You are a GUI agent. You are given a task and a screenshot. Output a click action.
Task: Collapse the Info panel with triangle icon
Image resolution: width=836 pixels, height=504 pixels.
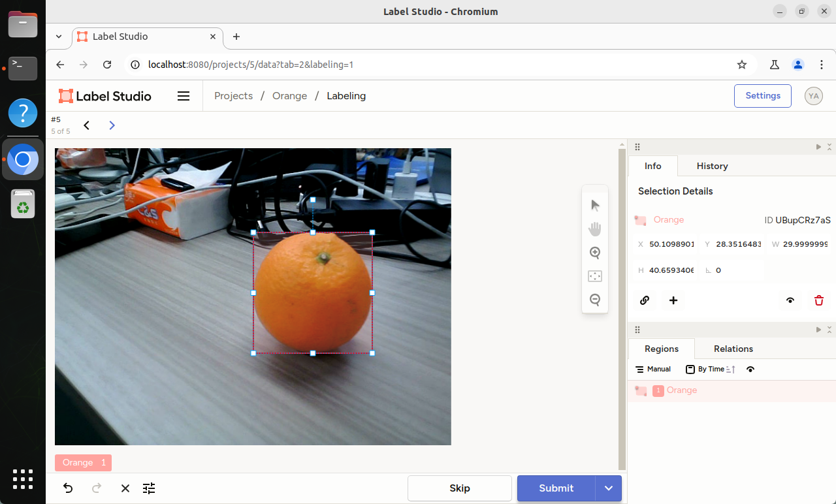818,147
